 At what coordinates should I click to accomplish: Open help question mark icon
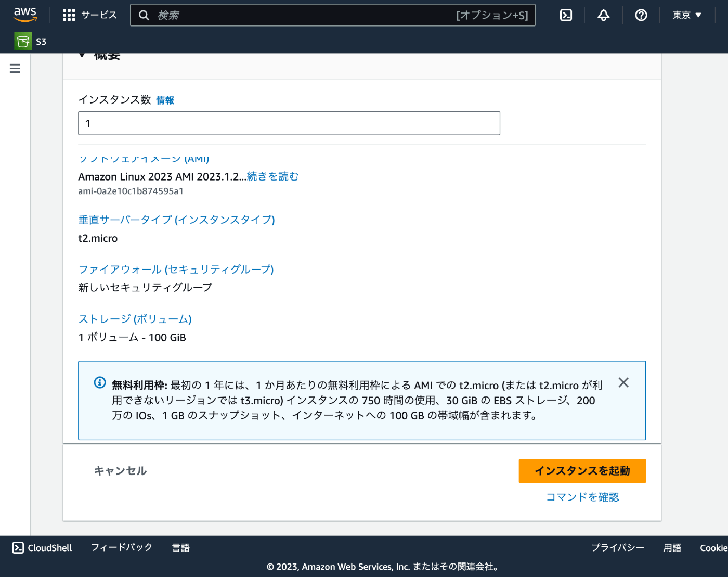pyautogui.click(x=641, y=15)
